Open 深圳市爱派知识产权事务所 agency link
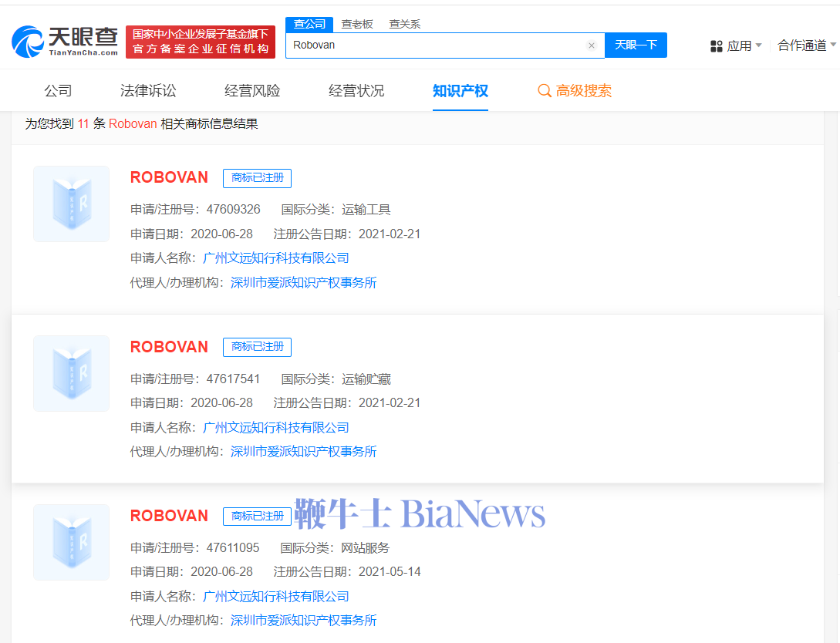840x643 pixels. [302, 282]
